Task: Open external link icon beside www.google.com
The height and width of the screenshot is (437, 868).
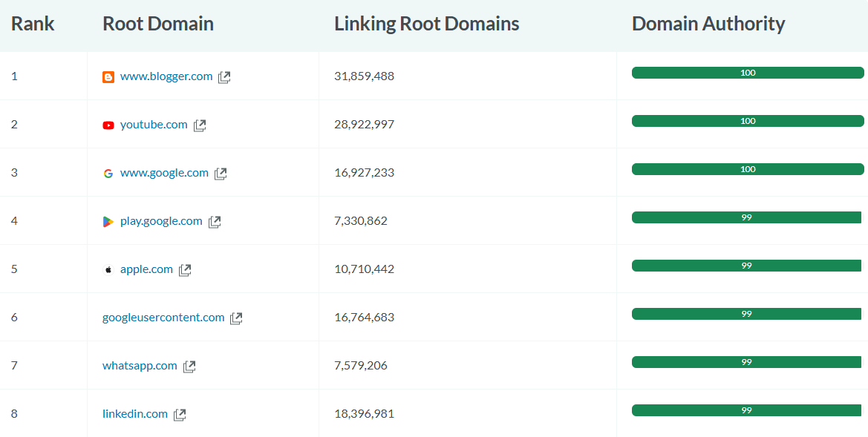Action: 221,173
